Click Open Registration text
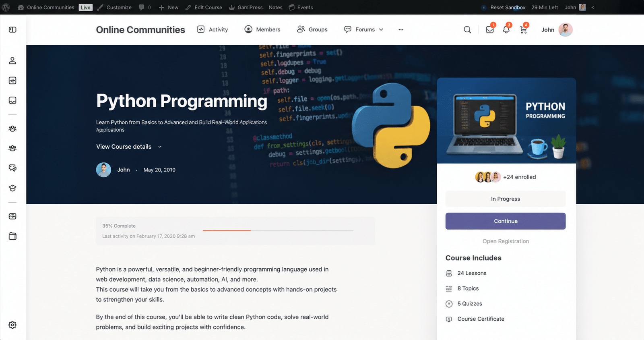 click(x=506, y=241)
